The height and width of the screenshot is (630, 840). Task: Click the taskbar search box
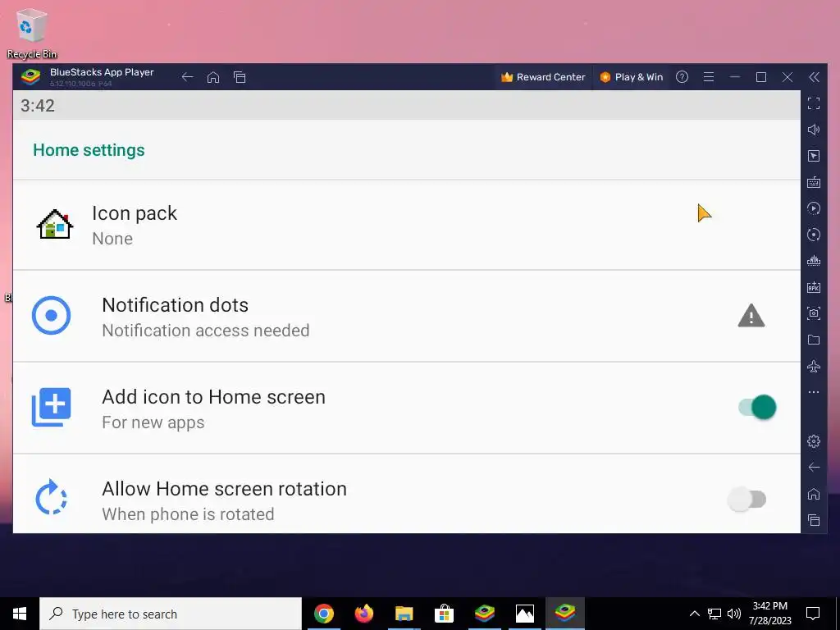pos(171,614)
